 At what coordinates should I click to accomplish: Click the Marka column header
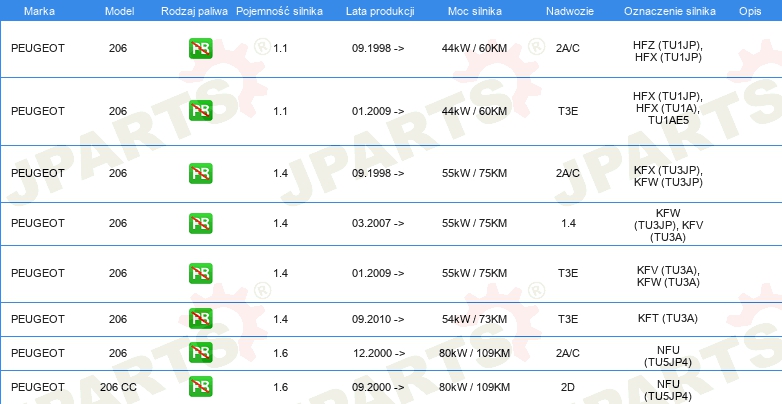pos(39,11)
